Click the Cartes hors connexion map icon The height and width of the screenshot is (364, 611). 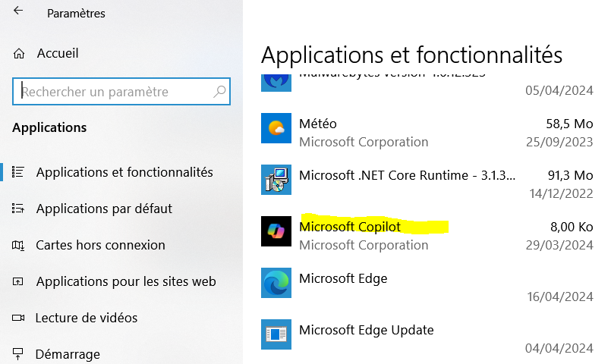click(x=20, y=245)
